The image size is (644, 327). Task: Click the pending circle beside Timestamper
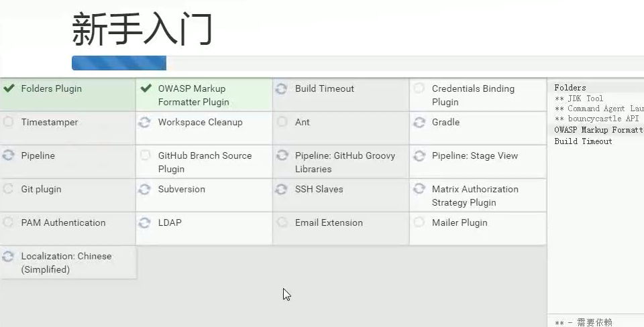(8, 122)
